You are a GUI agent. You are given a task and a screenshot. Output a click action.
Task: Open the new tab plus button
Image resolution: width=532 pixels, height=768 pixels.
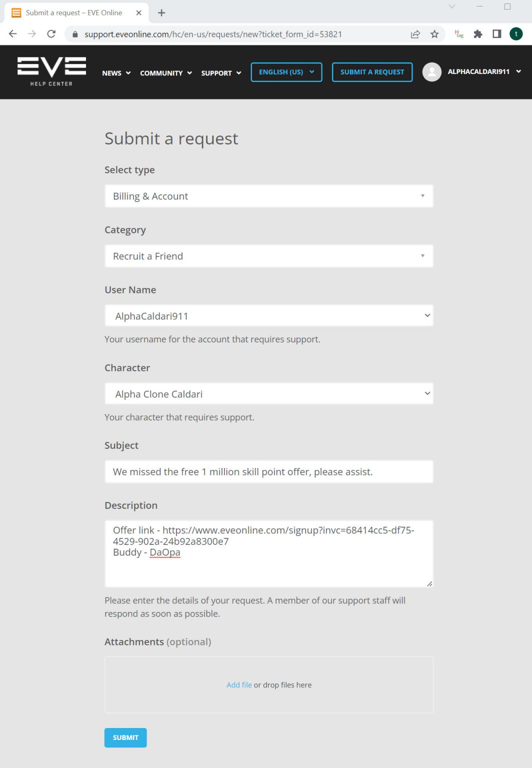[161, 13]
